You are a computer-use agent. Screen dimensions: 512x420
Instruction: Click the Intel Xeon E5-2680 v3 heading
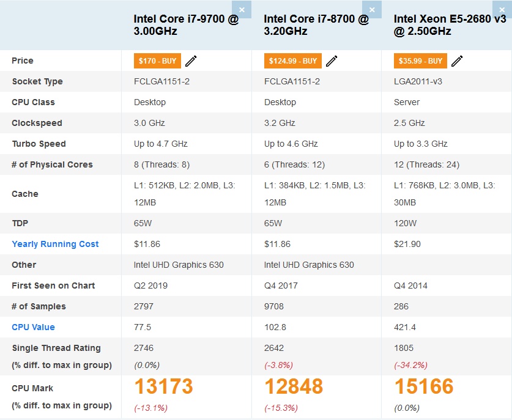coord(450,25)
